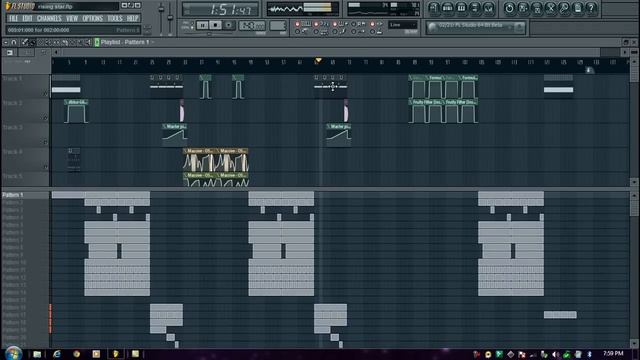Click the green playlist icon left of the title
This screenshot has height=360, width=640.
[97, 42]
